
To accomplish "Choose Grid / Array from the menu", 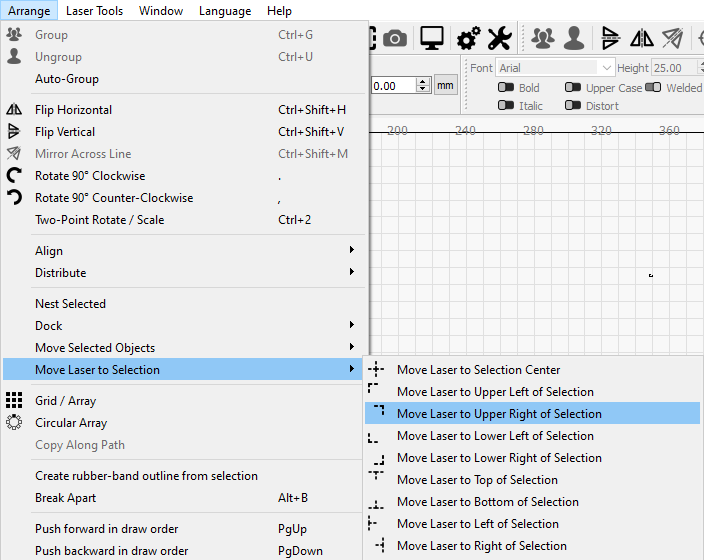I will (x=66, y=401).
